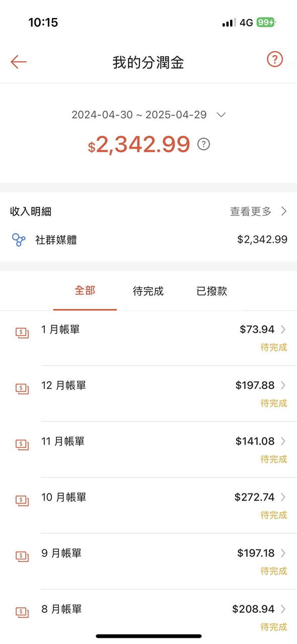Tap the back arrow icon
Viewport: 297px width, 644px height.
click(19, 62)
